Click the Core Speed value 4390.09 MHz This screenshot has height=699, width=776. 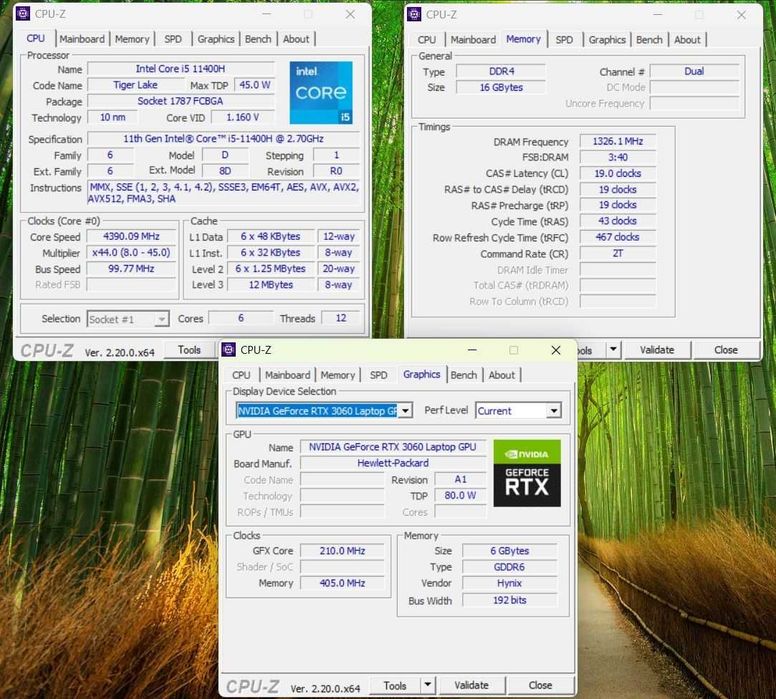131,237
